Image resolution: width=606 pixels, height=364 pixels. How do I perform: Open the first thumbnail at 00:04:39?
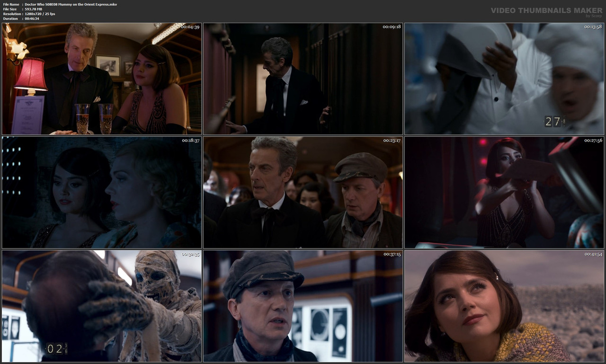click(x=101, y=79)
